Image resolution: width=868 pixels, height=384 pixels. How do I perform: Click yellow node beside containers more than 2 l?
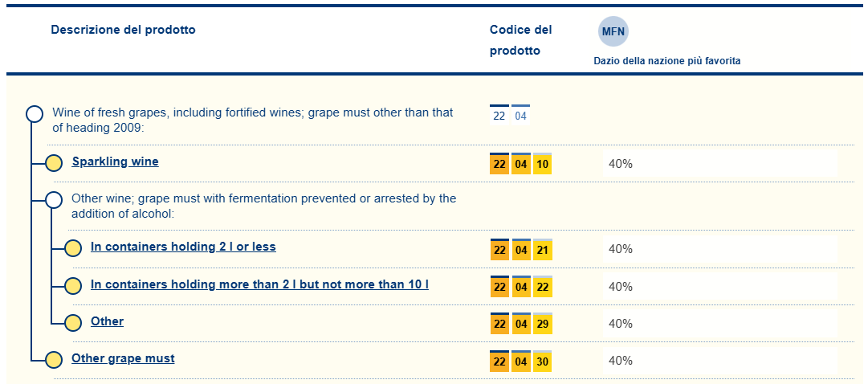(x=73, y=286)
